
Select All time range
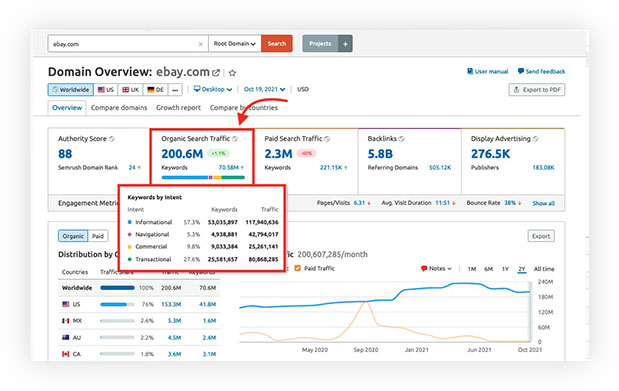(x=544, y=269)
